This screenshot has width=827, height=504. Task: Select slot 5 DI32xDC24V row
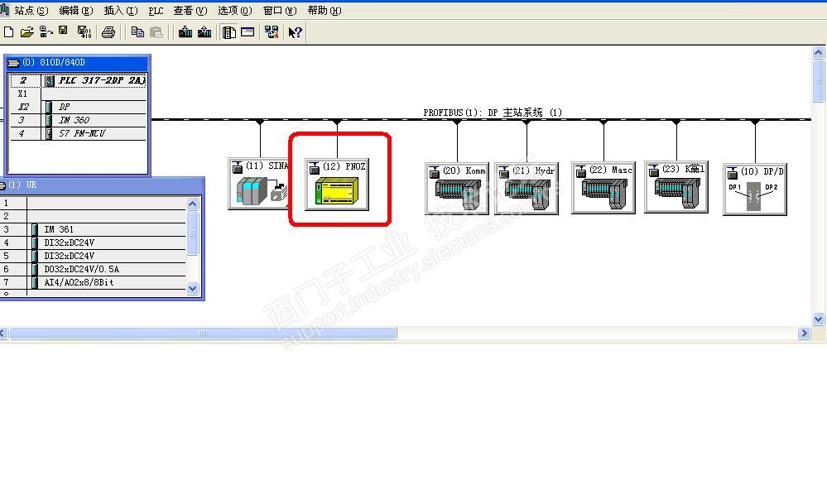coord(93,256)
